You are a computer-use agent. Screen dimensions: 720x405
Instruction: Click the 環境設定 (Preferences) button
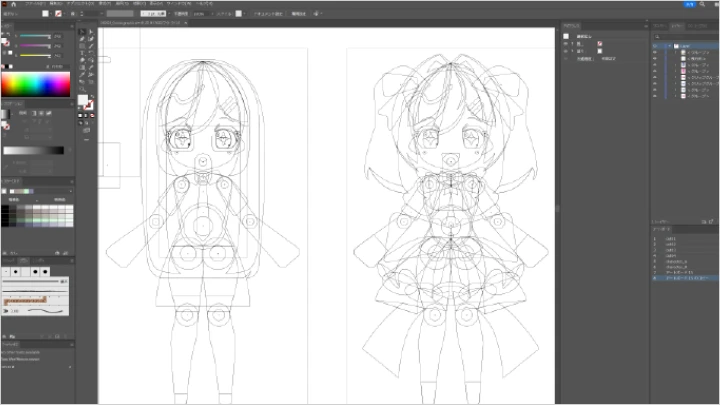tap(298, 14)
